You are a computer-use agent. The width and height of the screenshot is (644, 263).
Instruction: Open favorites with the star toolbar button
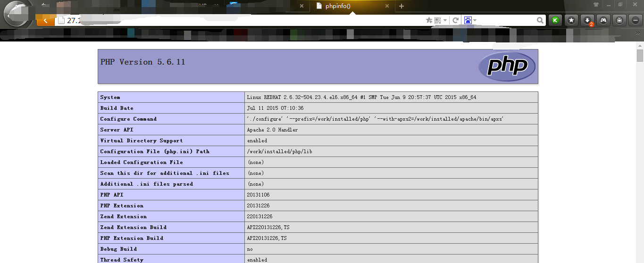point(571,20)
